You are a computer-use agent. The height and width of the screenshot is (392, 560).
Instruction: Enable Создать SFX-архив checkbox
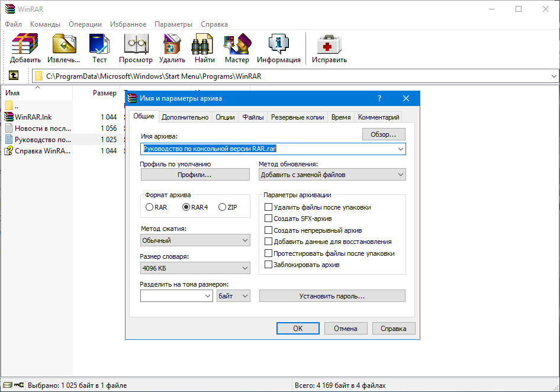coord(269,219)
